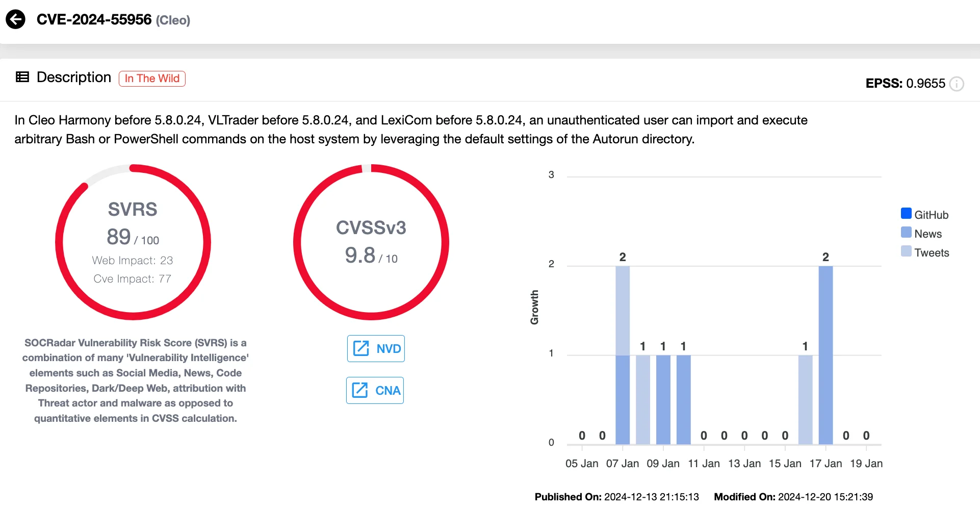The image size is (980, 509).
Task: Click the 07 Jan stacked bar
Action: pos(623,355)
